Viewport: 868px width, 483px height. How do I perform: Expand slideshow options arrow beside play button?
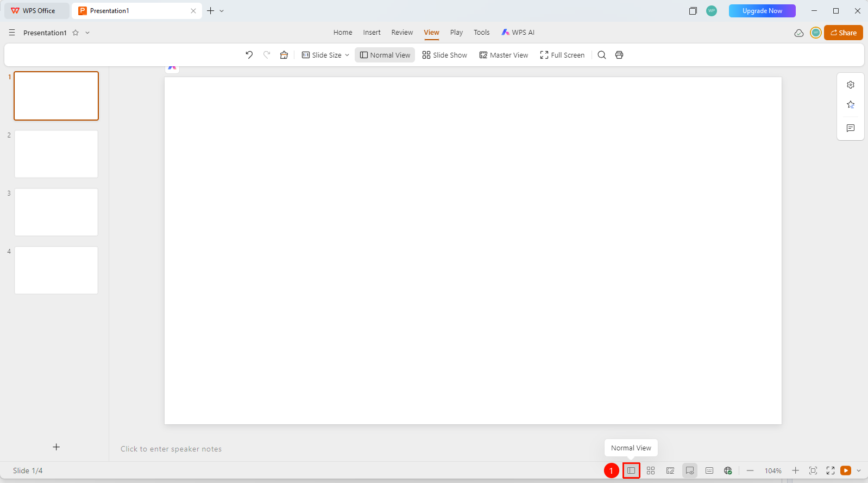point(859,471)
